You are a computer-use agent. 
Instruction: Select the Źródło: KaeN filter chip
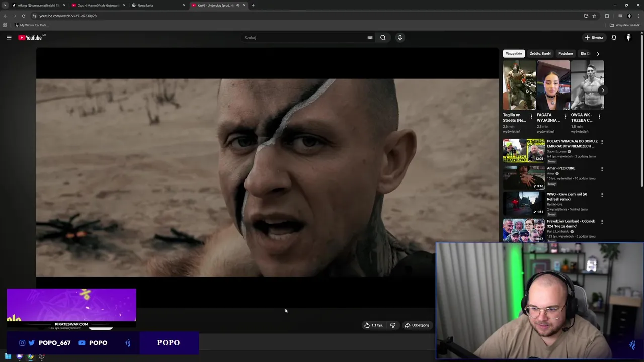tap(540, 54)
